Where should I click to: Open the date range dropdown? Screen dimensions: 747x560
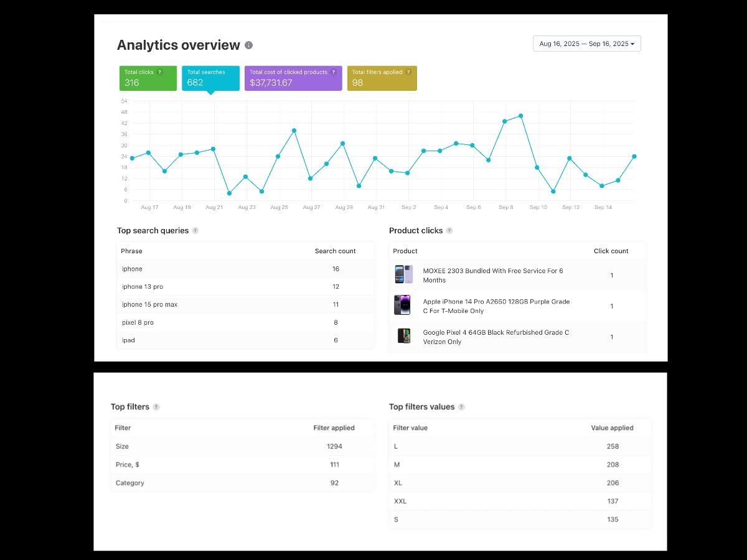coord(587,44)
